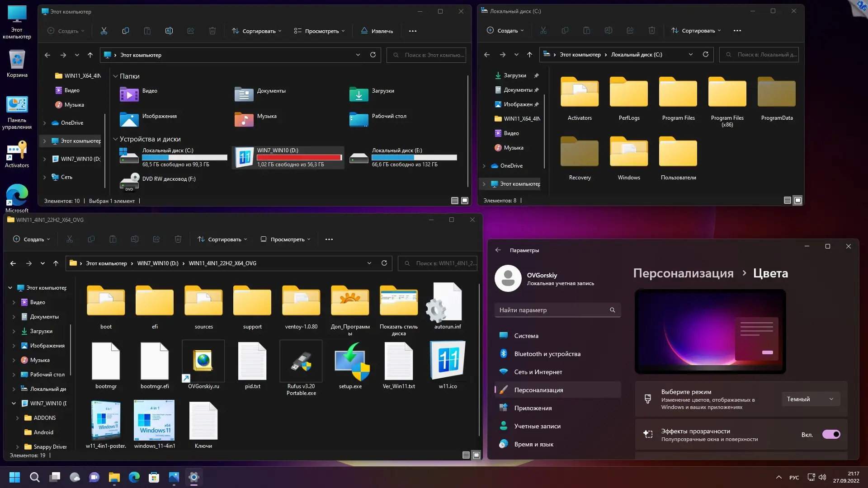This screenshot has height=488, width=868.
Task: Open Rufus v3.20 Portable.exe file
Action: (x=301, y=362)
